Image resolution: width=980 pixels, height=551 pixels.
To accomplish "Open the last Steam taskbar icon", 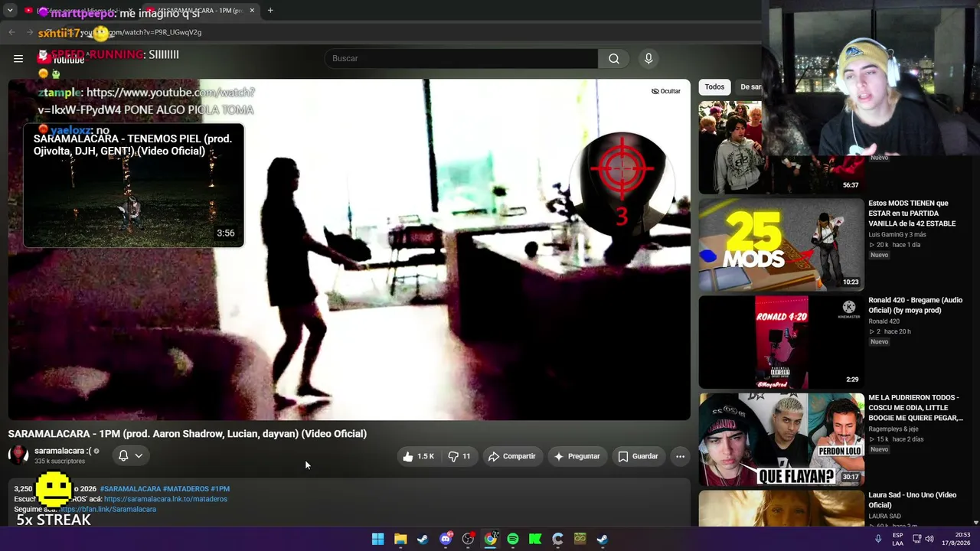I will (x=603, y=539).
